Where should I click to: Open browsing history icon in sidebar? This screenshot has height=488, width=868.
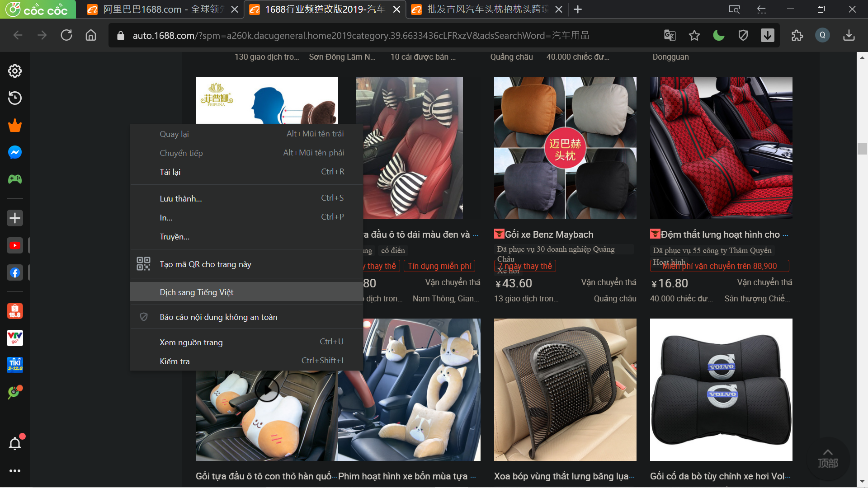[15, 98]
